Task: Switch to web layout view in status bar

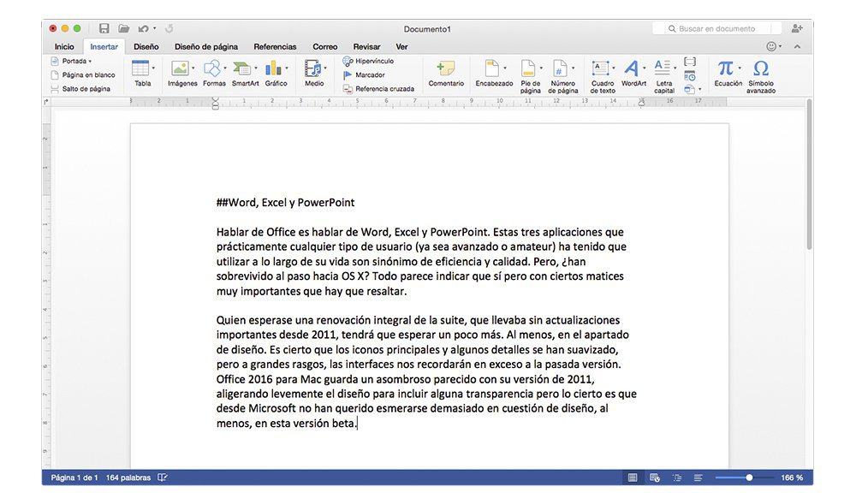Action: pos(655,477)
